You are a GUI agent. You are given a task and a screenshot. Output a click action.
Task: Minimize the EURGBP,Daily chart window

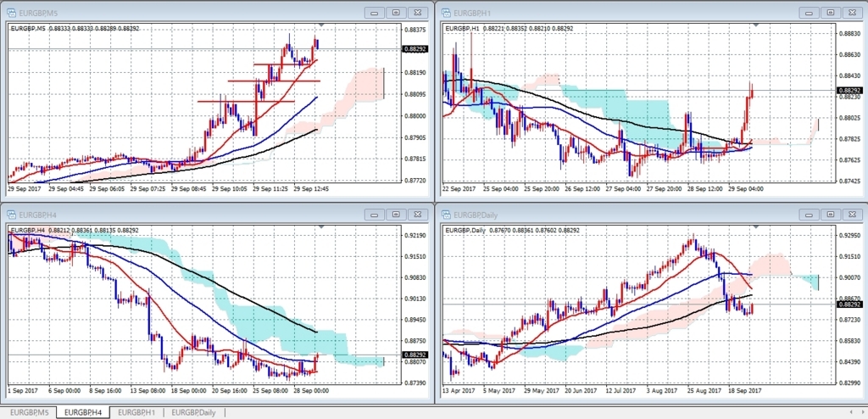(x=810, y=214)
